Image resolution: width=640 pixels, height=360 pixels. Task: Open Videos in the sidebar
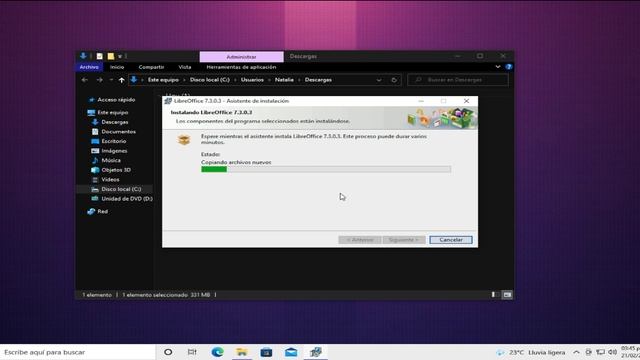pos(110,180)
